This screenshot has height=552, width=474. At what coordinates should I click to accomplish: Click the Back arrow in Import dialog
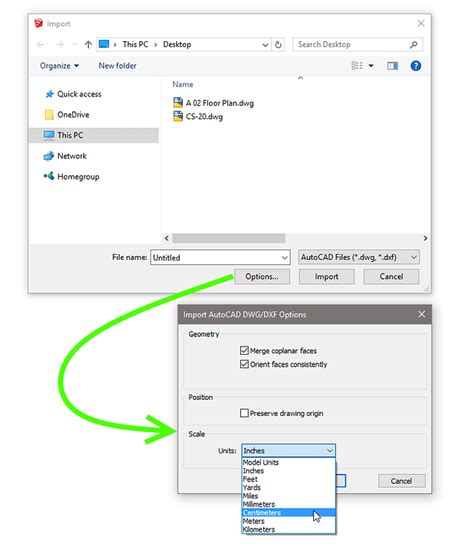click(41, 44)
